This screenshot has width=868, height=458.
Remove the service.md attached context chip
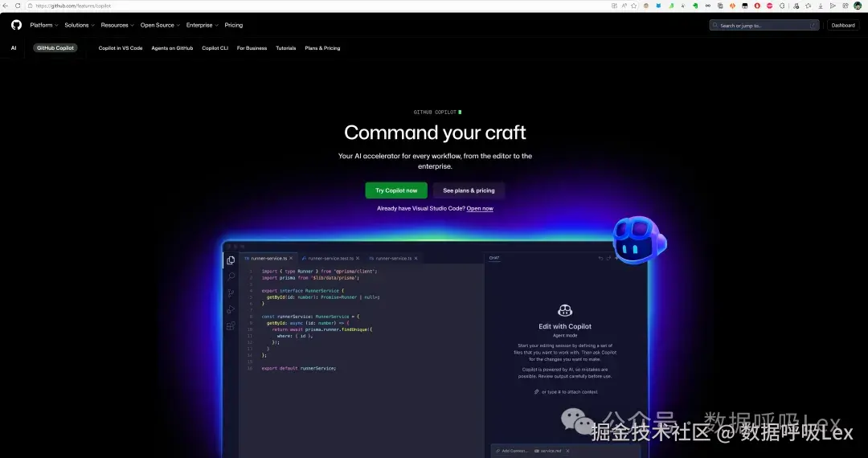coord(567,451)
